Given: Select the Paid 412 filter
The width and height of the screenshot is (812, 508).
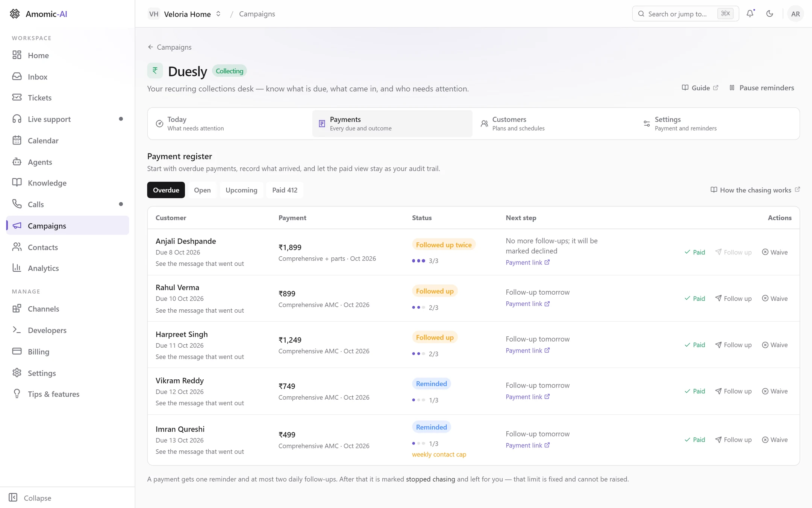Looking at the screenshot, I should (x=285, y=190).
